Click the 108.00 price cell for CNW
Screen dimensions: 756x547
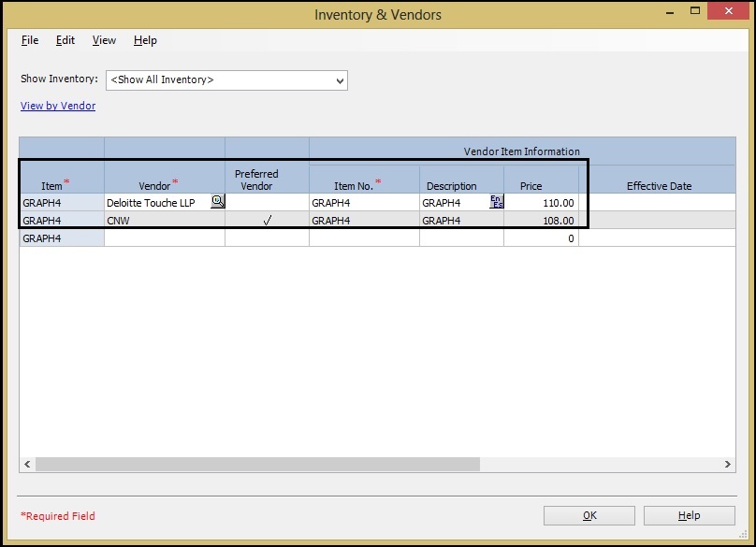click(541, 221)
